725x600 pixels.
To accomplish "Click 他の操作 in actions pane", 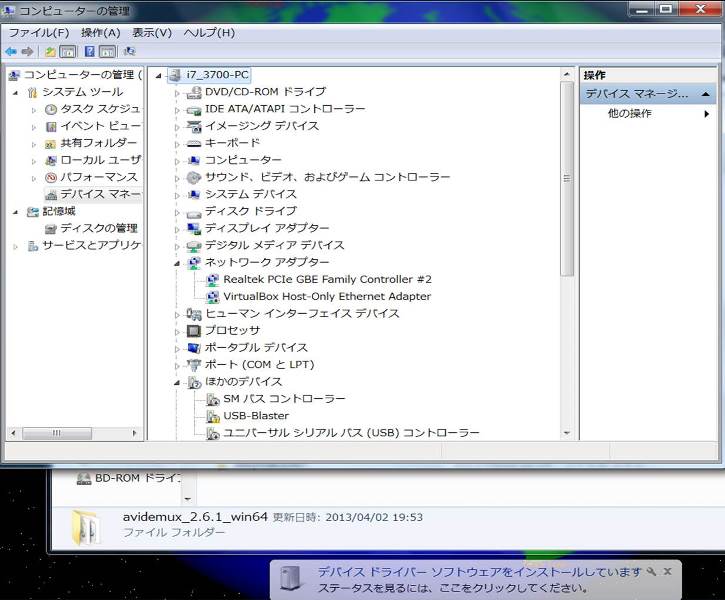I will (630, 114).
